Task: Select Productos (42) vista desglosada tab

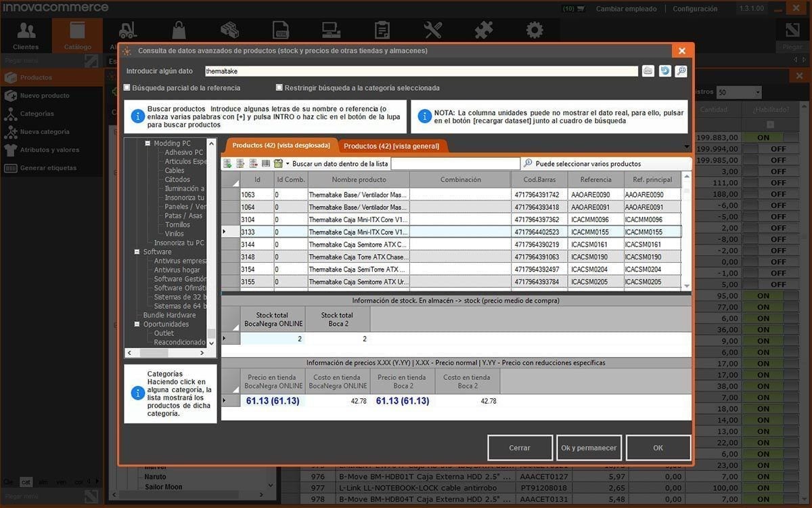Action: click(x=281, y=146)
